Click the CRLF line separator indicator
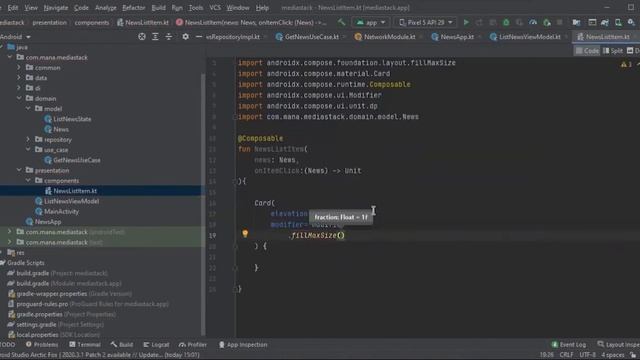Viewport: 640px width, 360px height. click(x=566, y=355)
